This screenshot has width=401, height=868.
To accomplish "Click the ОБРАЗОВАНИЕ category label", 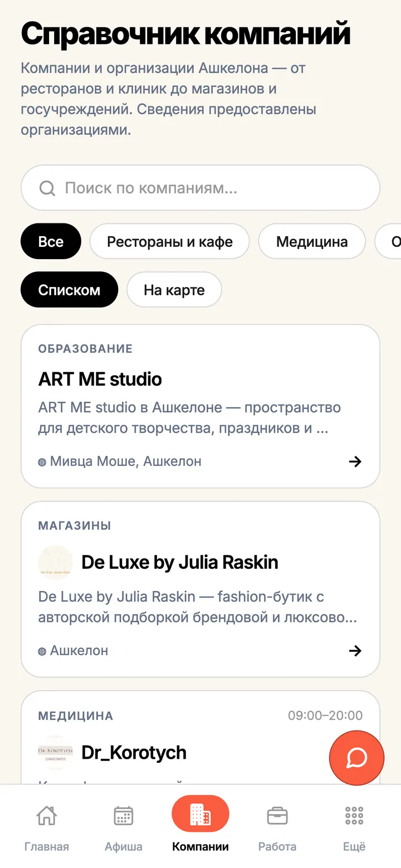I will pos(85,349).
